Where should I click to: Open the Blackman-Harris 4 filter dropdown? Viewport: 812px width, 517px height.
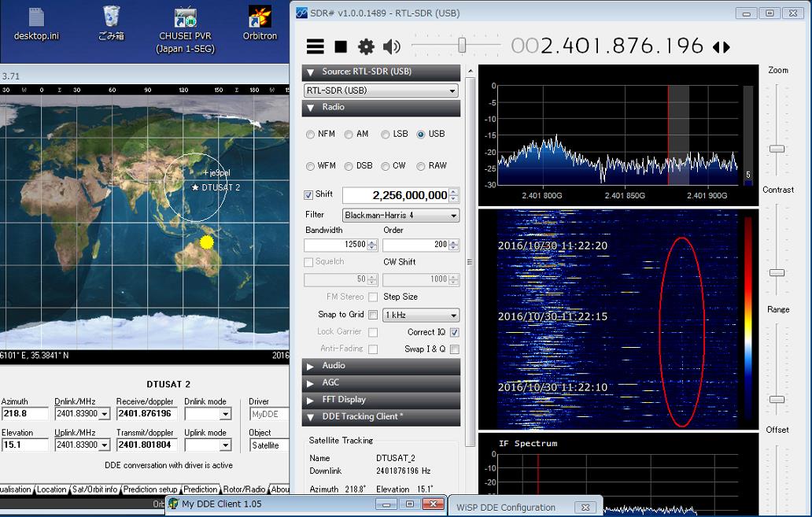tap(400, 215)
